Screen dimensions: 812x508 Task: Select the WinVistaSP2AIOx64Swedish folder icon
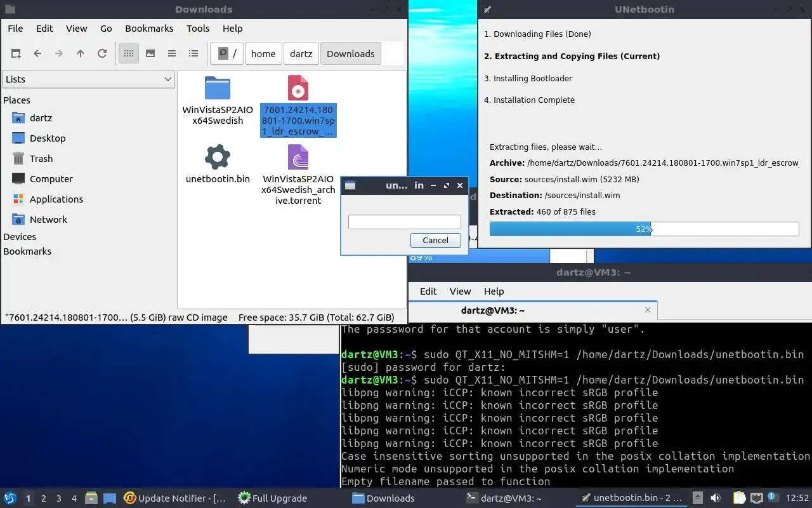[218, 89]
